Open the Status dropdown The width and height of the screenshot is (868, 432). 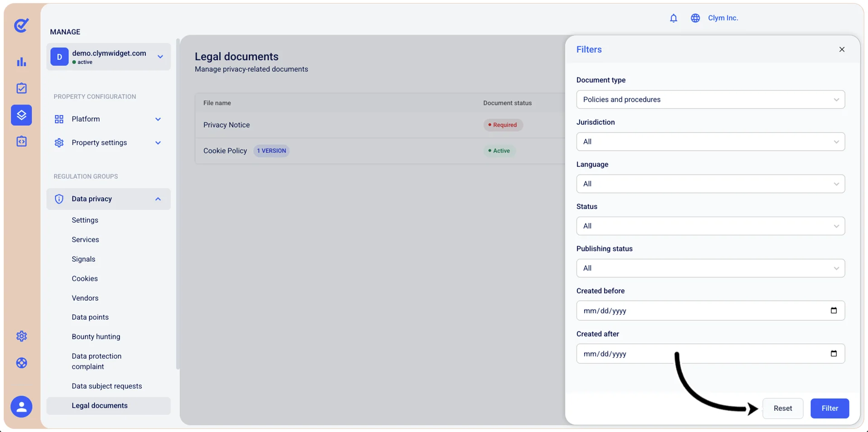point(710,226)
